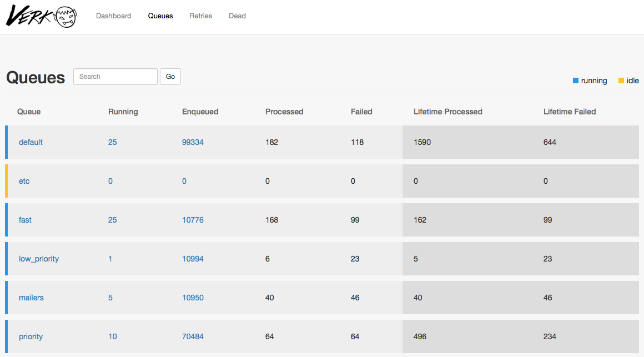Open the priority queue link
This screenshot has width=644, height=357.
(x=31, y=336)
